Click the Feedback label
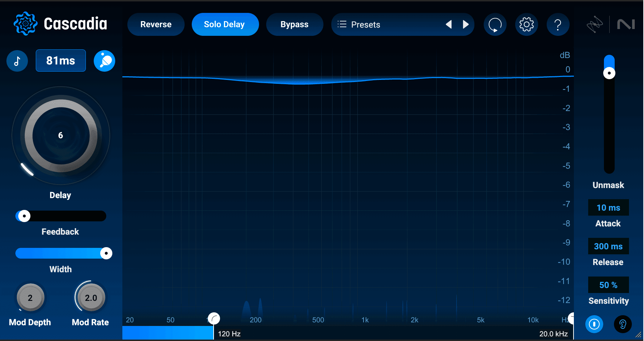Screen dimensions: 644x341 pyautogui.click(x=60, y=232)
